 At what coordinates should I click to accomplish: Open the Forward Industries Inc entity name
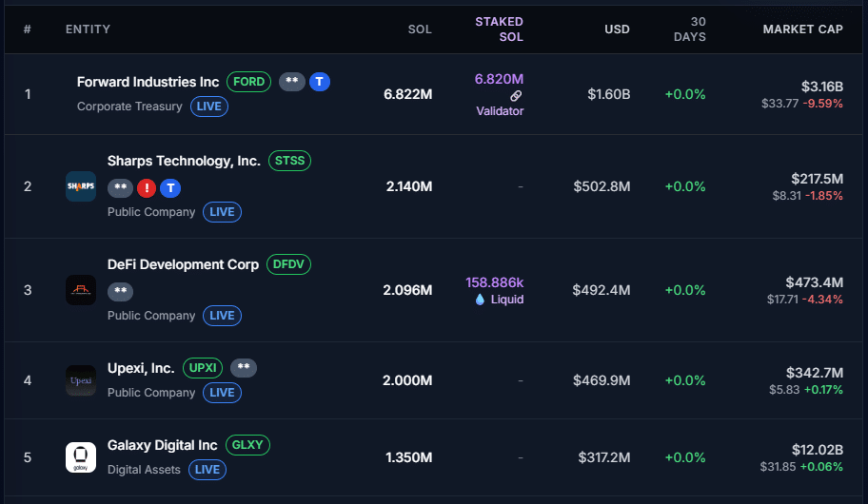148,82
